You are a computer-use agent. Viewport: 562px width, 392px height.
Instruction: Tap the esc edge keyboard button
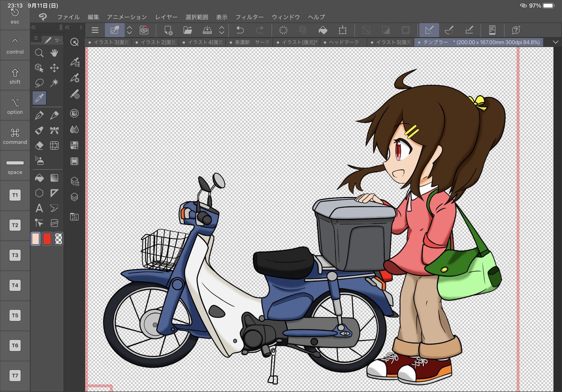pos(15,15)
